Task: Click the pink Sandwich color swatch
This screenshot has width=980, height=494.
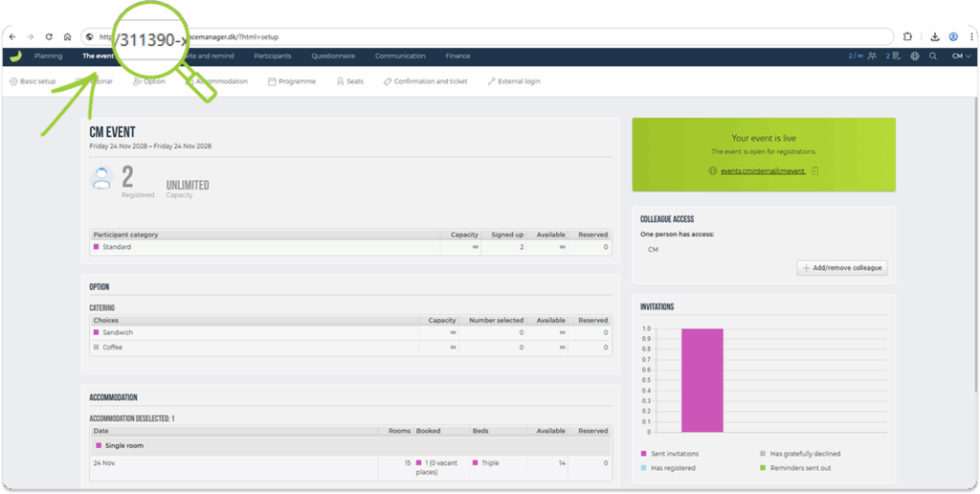Action: (97, 332)
